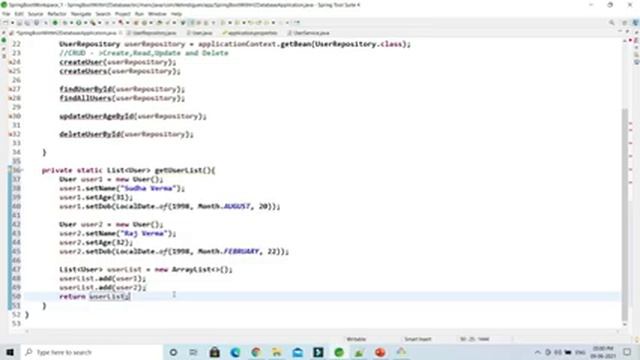
Task: Click the user2.setName("Raj Verma") line
Action: 118,233
